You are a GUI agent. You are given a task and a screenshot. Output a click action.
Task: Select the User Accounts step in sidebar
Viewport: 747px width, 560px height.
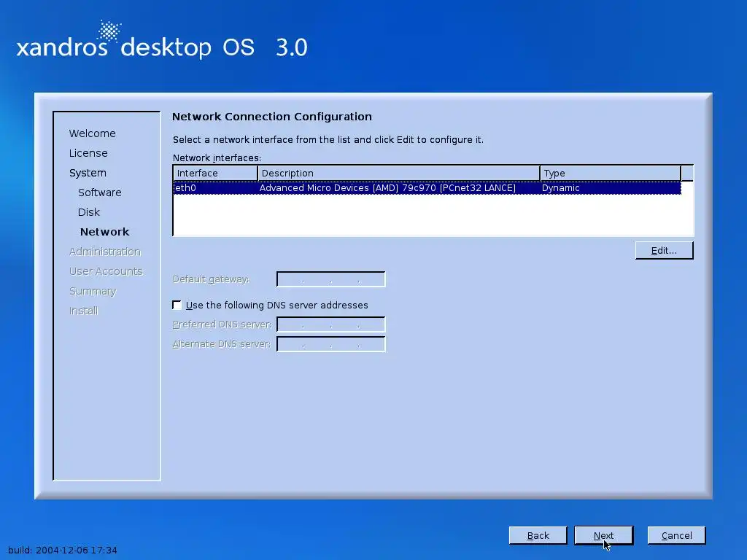coord(106,271)
